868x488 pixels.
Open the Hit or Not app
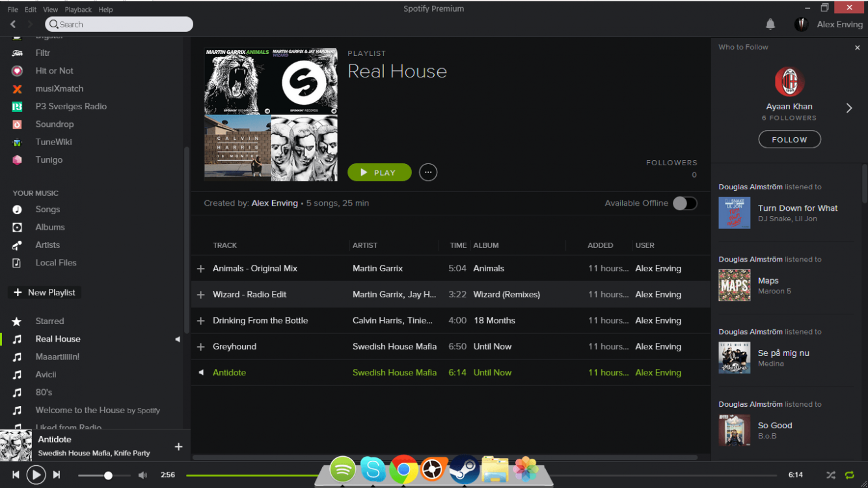pos(55,71)
